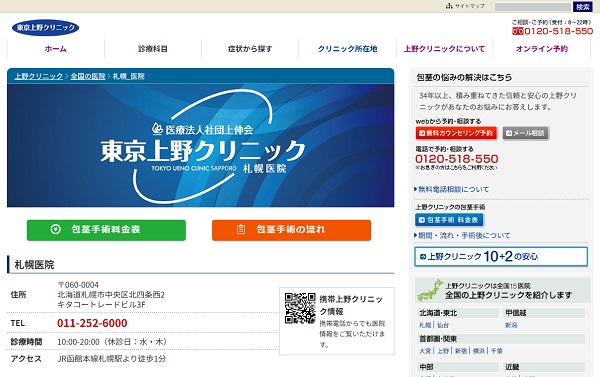Image resolution: width=600 pixels, height=377 pixels.
Task: Open the 横浜 clinic link
Action: (x=479, y=351)
